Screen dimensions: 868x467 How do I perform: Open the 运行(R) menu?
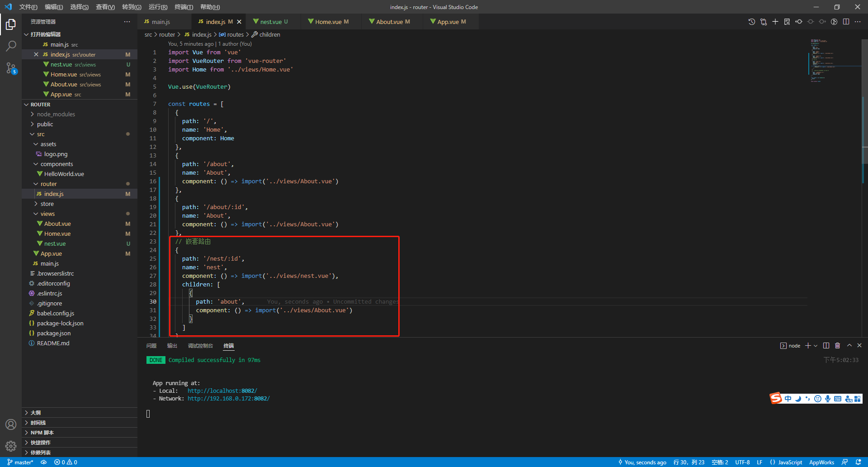[x=158, y=7]
